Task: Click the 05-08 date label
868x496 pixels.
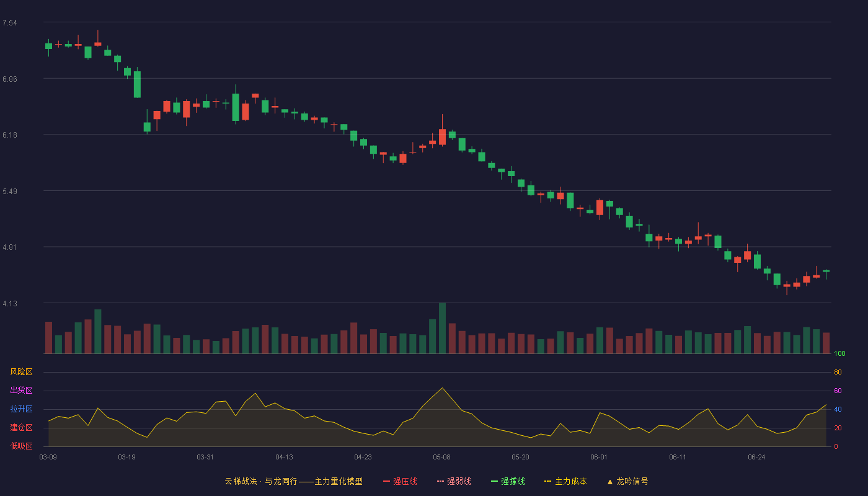Action: [442, 457]
